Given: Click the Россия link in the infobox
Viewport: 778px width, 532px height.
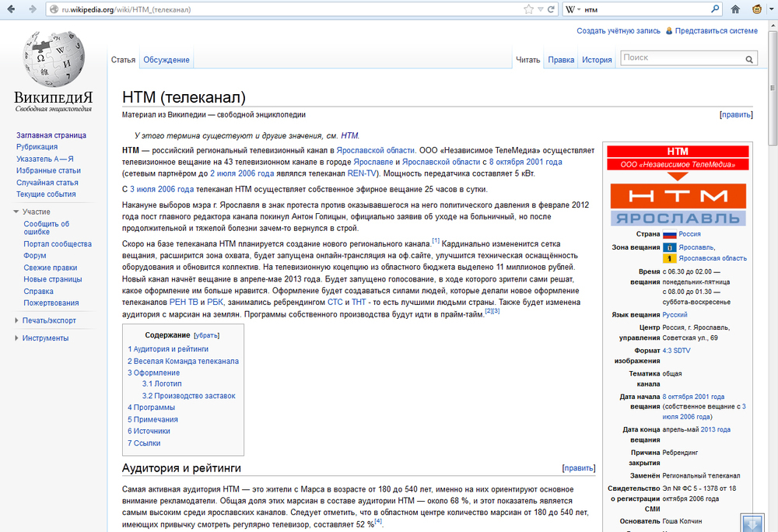Looking at the screenshot, I should (689, 235).
